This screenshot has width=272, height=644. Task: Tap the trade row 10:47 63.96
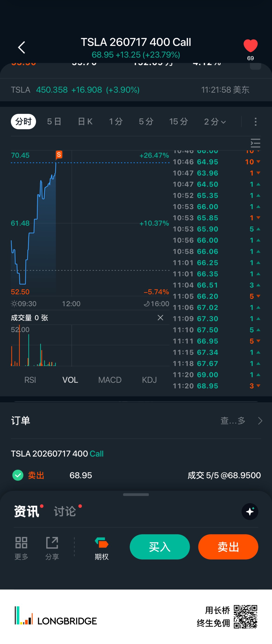(217, 173)
